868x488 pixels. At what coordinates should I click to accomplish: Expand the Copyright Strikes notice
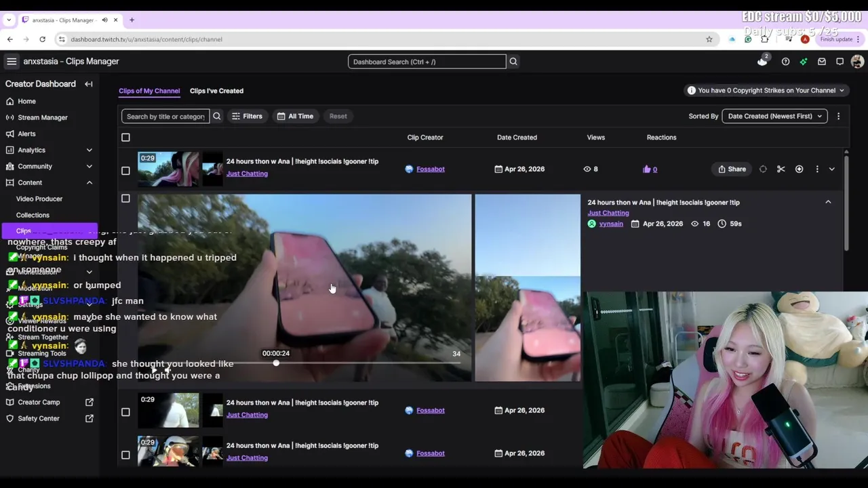coord(767,90)
